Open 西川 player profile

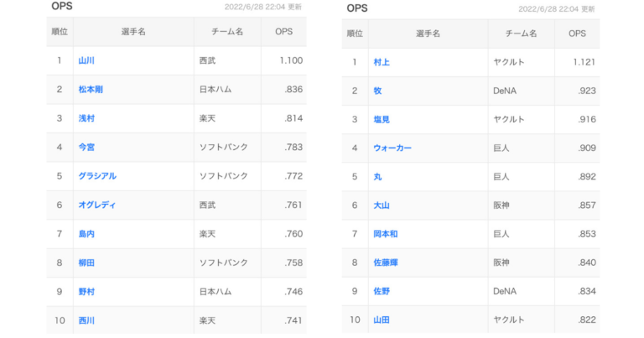pyautogui.click(x=86, y=320)
